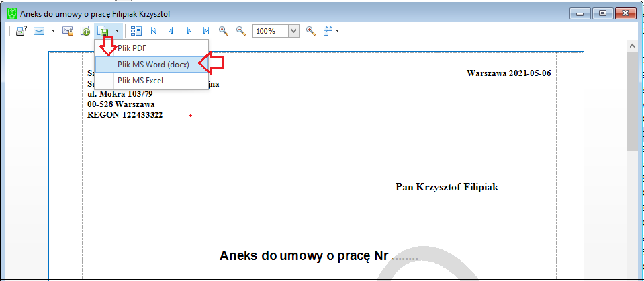644x281 pixels.
Task: Maximize the Aneks do umowy window
Action: pos(602,13)
